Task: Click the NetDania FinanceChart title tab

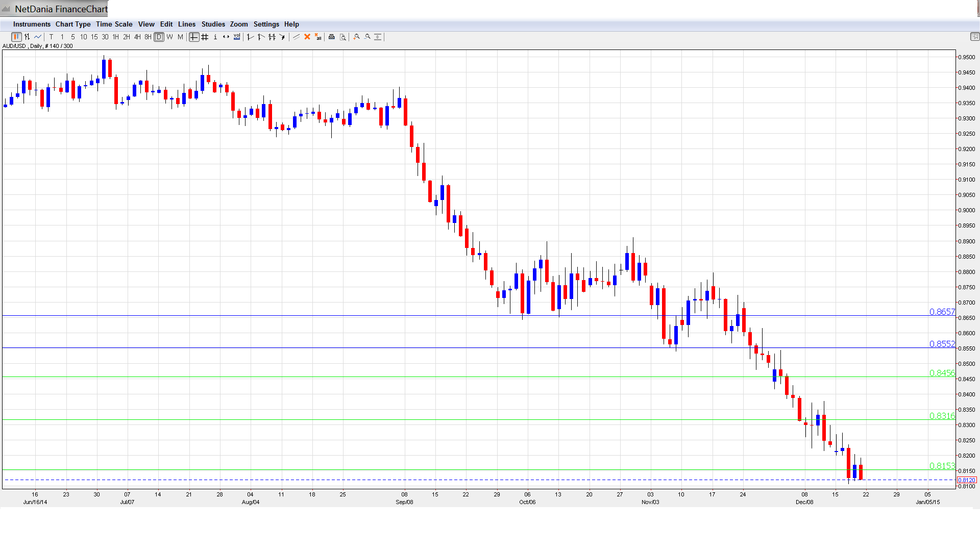Action: click(55, 9)
